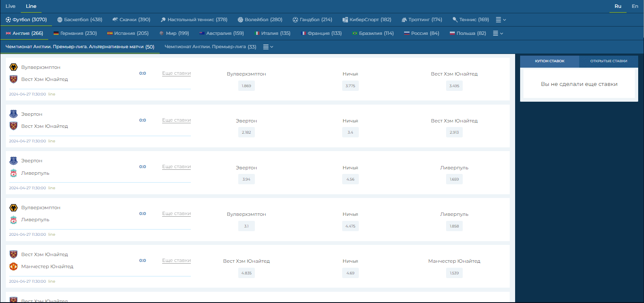Bet on Эвертон at odds 3.94
Image resolution: width=644 pixels, height=303 pixels.
247,179
